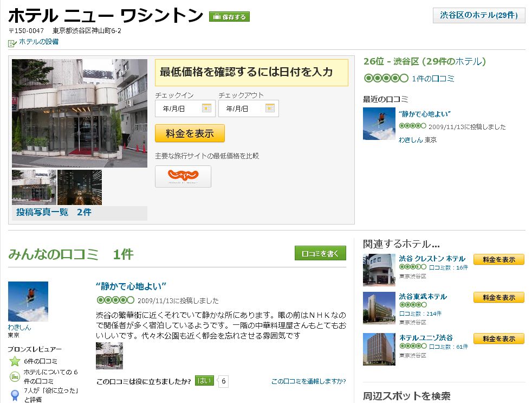Click 渋谷東武ホテル thumbnail
This screenshot has height=403, width=532.
(379, 308)
